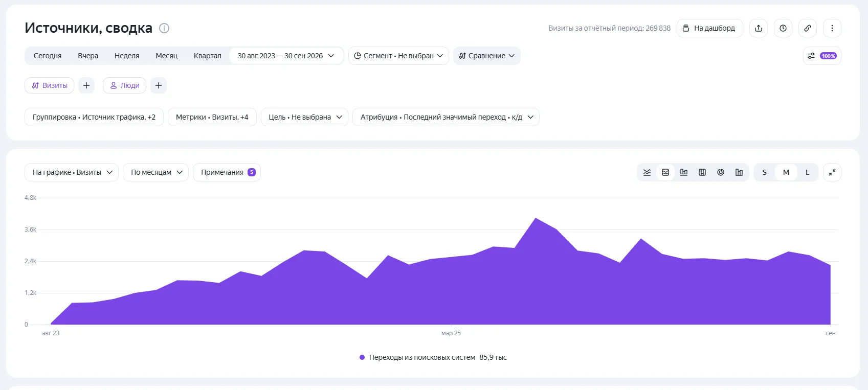This screenshot has height=390, width=868.
Task: Open the report history clock icon
Action: pos(783,28)
